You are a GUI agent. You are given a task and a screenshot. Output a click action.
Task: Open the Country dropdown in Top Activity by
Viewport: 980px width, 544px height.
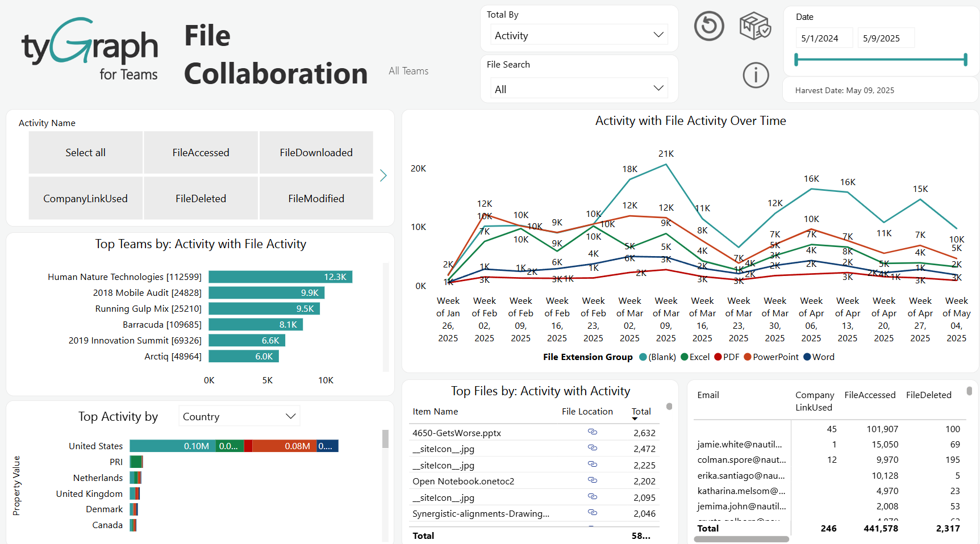tap(239, 416)
